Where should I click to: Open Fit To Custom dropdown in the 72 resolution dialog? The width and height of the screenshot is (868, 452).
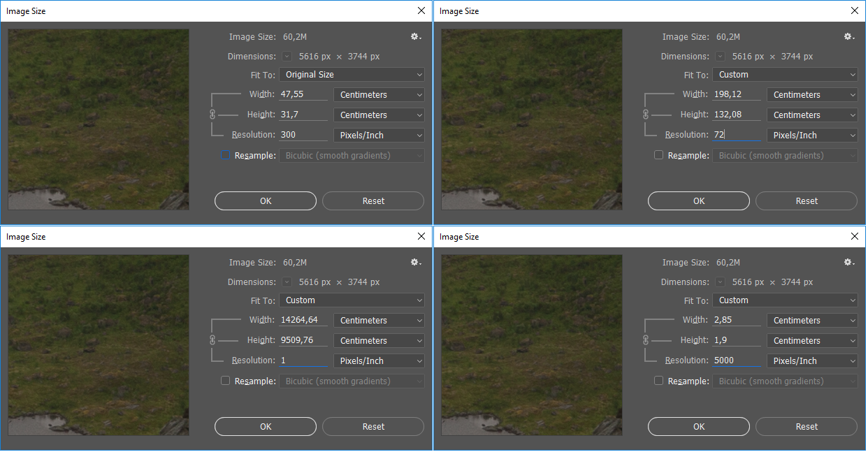tap(785, 75)
